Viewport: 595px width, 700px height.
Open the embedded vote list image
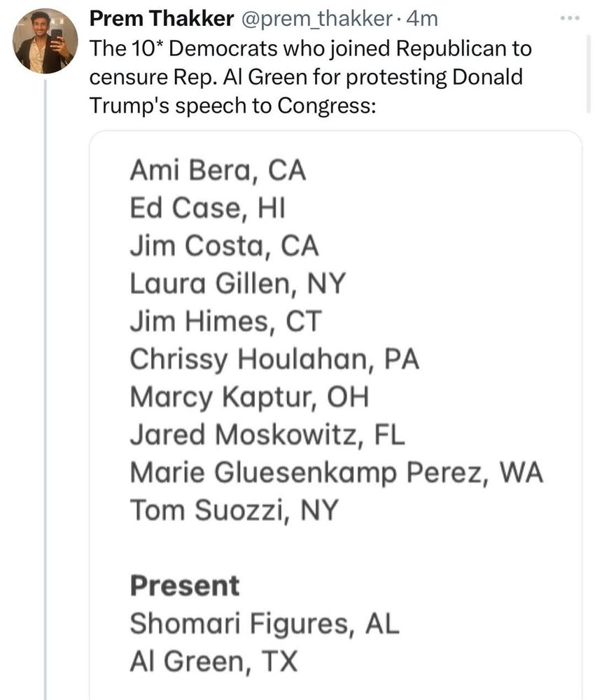tap(336, 415)
